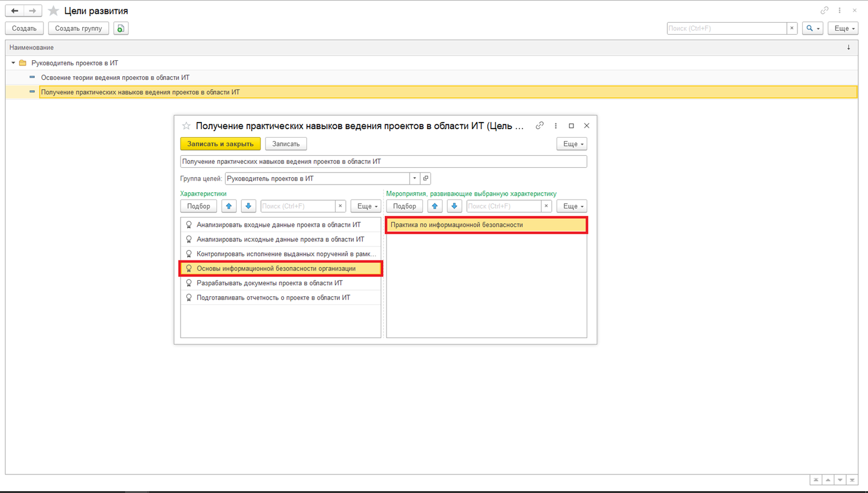
Task: Open the main window three-dots menu
Action: [840, 10]
